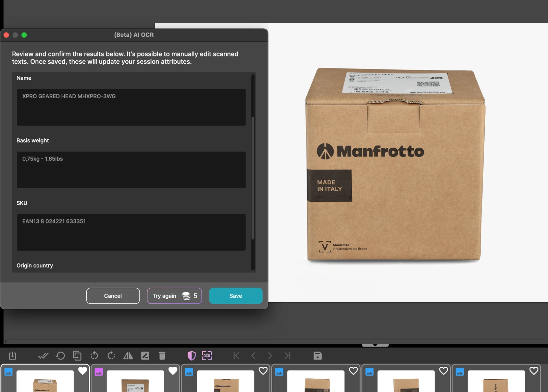548x392 pixels.
Task: Rotate image counterclockwise using toolbar icon
Action: (94, 356)
